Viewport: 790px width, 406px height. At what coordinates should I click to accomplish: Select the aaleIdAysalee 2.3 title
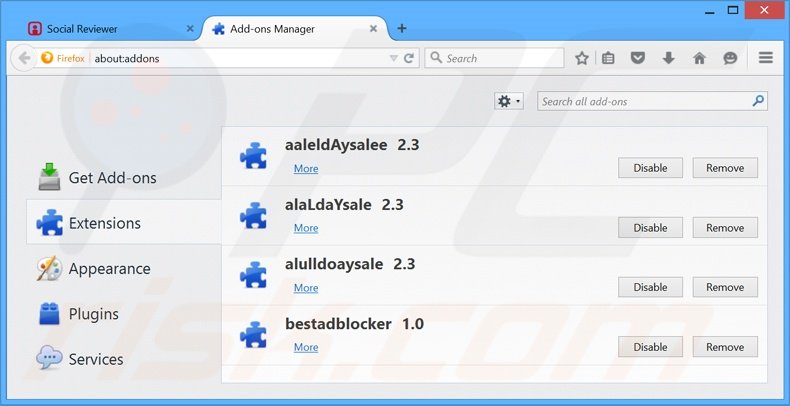click(352, 145)
